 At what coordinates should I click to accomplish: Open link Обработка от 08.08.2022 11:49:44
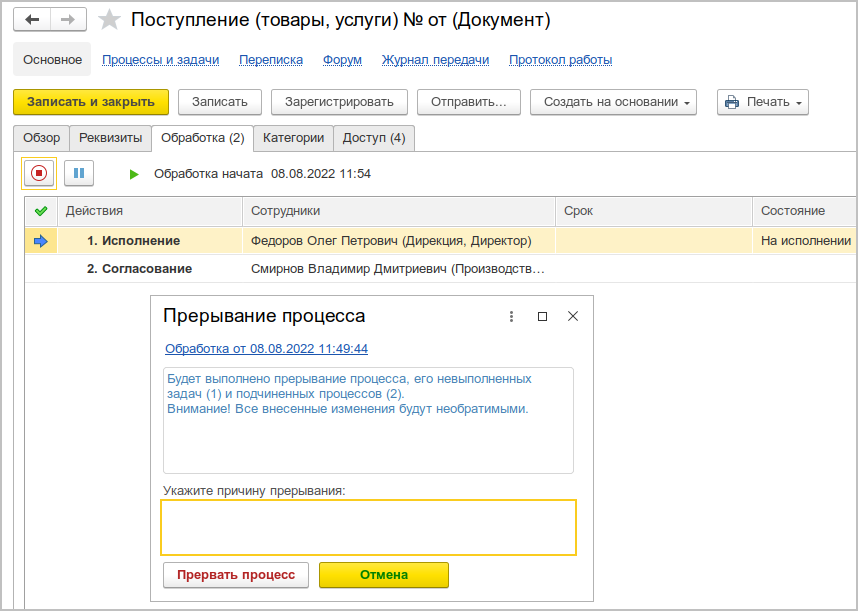click(x=266, y=349)
